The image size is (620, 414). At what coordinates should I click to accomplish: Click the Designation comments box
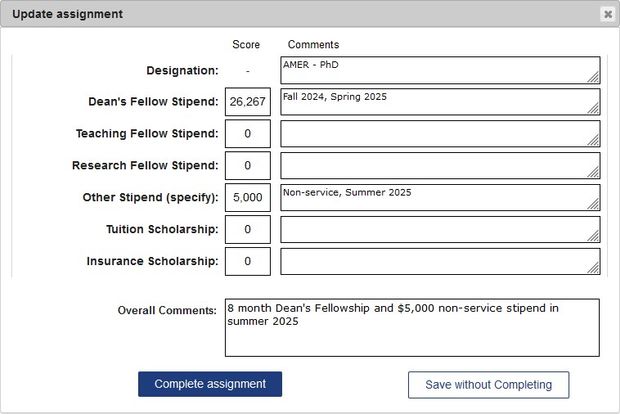point(438,70)
